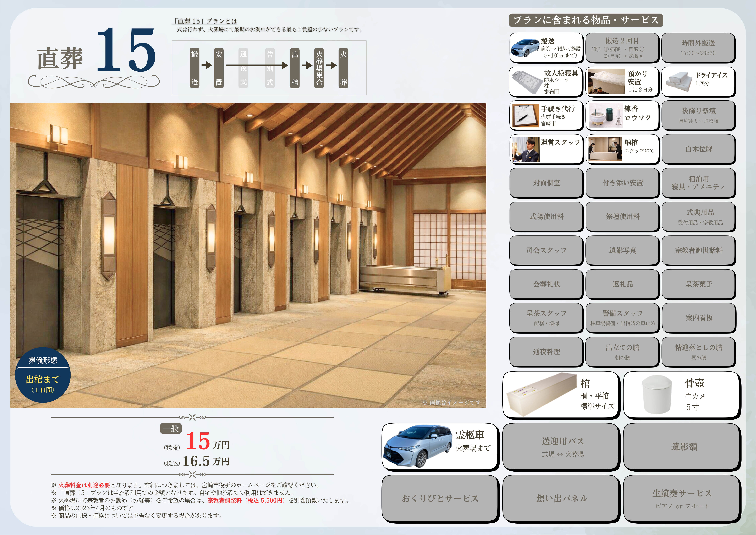The image size is (756, 535).
Task: Click the おくりびとサービス option tile
Action: (x=440, y=498)
